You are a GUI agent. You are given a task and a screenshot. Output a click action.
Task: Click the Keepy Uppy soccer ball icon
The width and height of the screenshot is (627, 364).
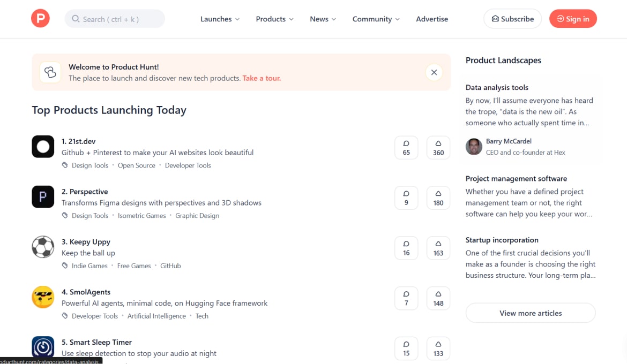(x=43, y=247)
